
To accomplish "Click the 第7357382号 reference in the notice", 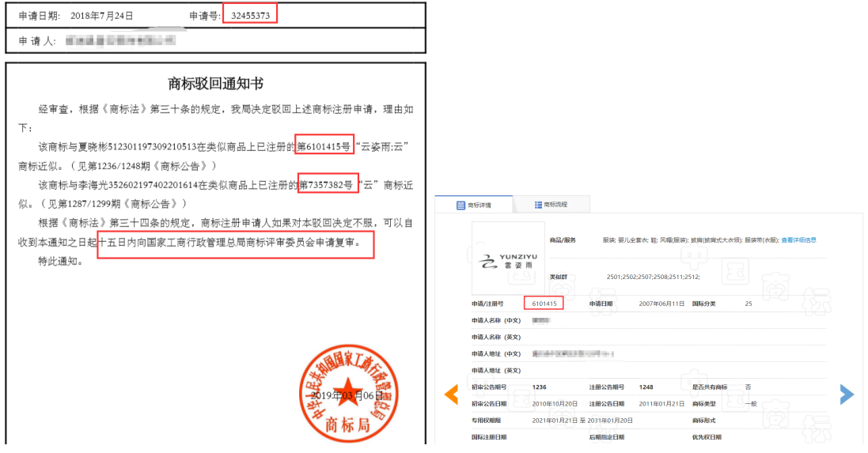I will pos(328,184).
